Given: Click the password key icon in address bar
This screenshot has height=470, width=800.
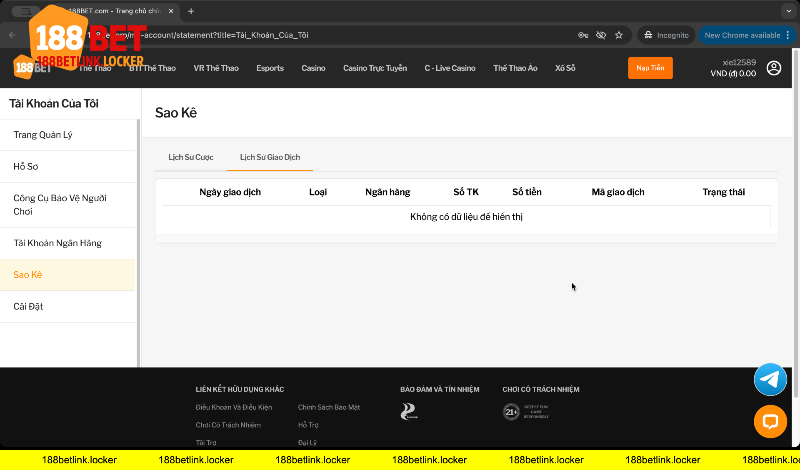Looking at the screenshot, I should click(x=582, y=35).
